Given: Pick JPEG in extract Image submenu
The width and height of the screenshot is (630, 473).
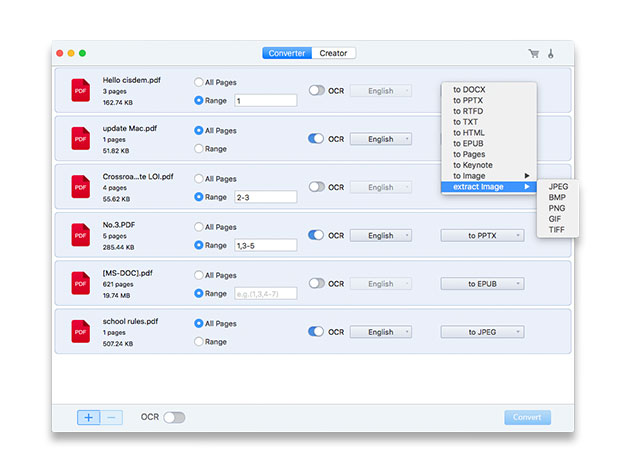Looking at the screenshot, I should (x=558, y=187).
